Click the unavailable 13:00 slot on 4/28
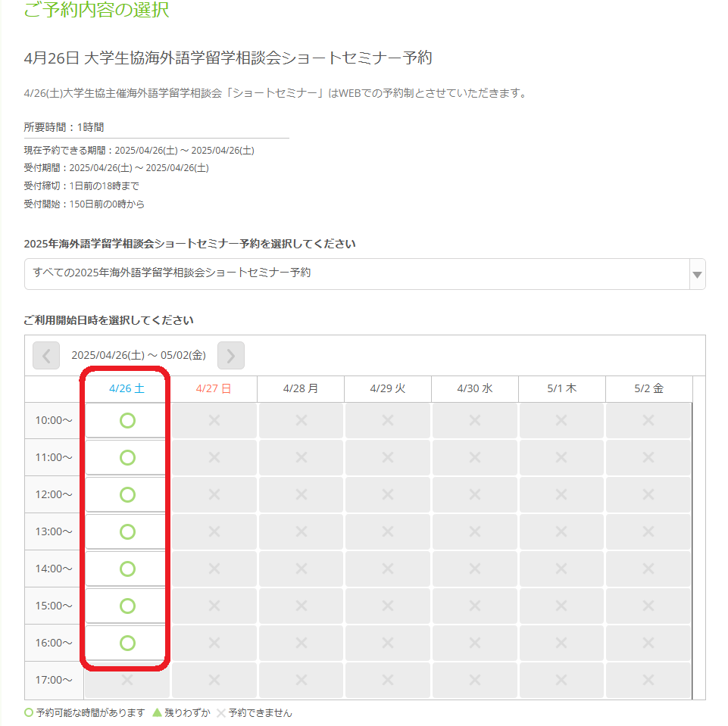The width and height of the screenshot is (728, 726). (x=302, y=531)
